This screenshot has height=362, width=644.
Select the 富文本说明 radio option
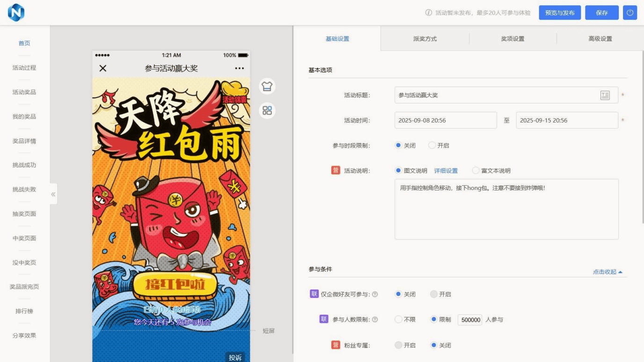click(476, 171)
